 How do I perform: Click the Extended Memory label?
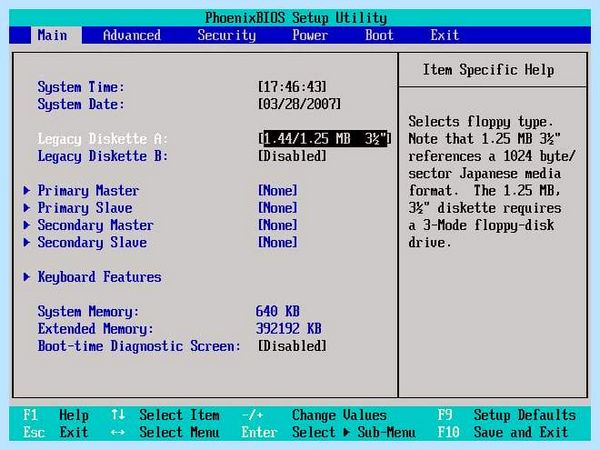(95, 328)
